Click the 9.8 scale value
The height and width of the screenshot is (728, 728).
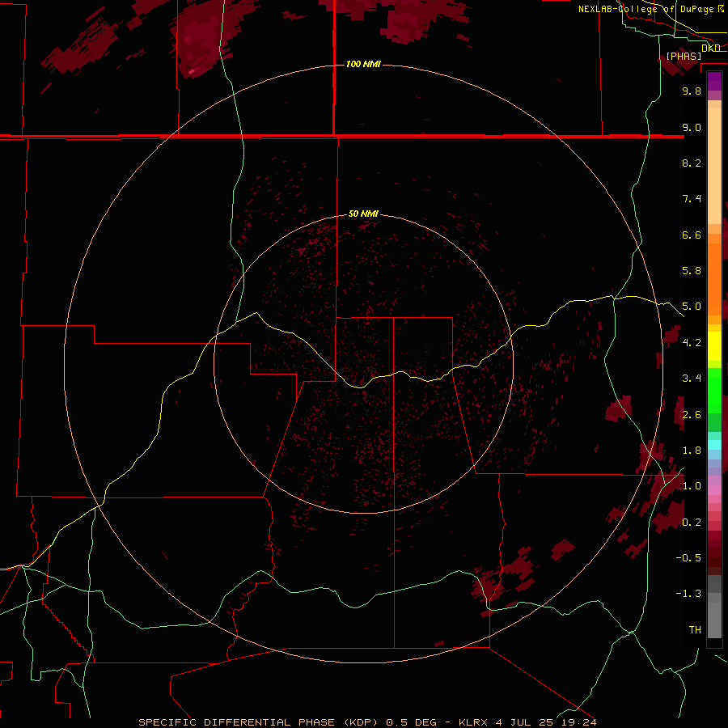[x=692, y=91]
